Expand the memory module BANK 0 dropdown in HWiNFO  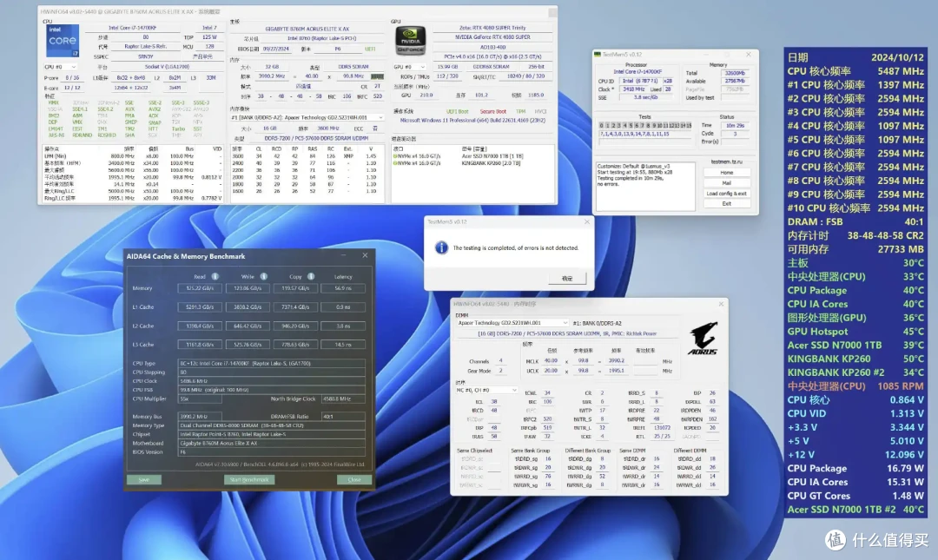(307, 117)
